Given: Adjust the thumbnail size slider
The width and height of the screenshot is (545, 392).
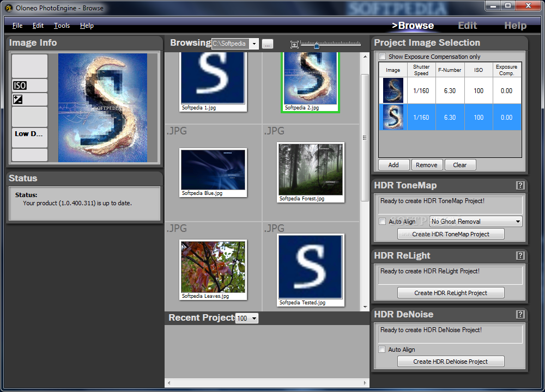Looking at the screenshot, I should pyautogui.click(x=317, y=45).
